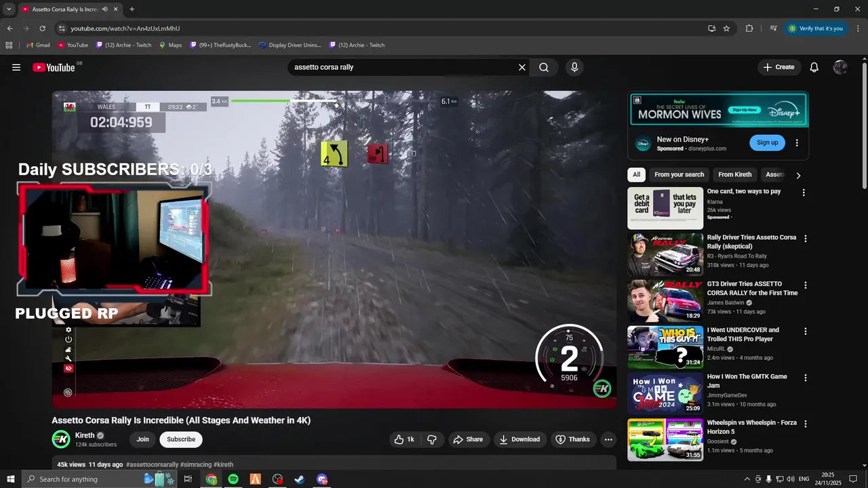This screenshot has height=488, width=868.
Task: Open the #simracing hashtag
Action: point(196,464)
